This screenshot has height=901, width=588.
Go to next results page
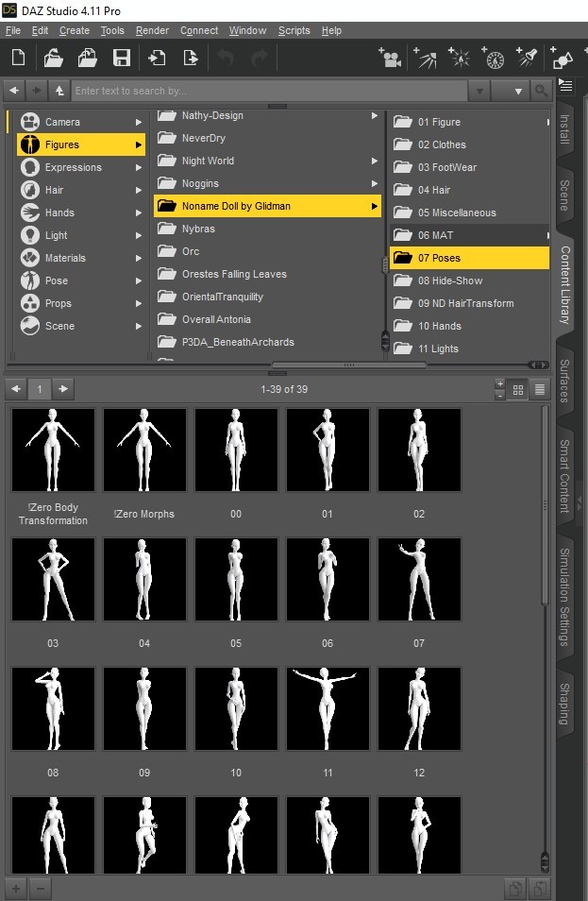[x=63, y=389]
